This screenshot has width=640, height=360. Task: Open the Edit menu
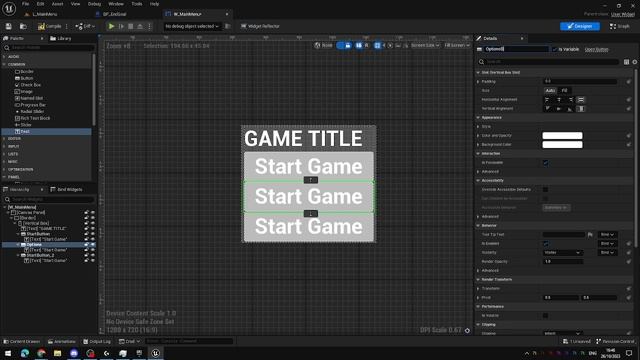coord(40,4)
